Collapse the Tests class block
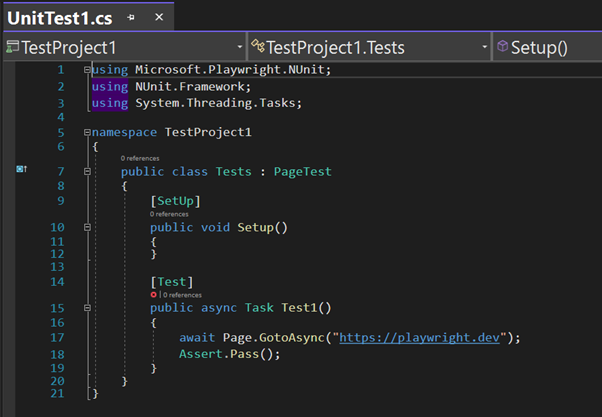The height and width of the screenshot is (417, 602). (x=88, y=172)
